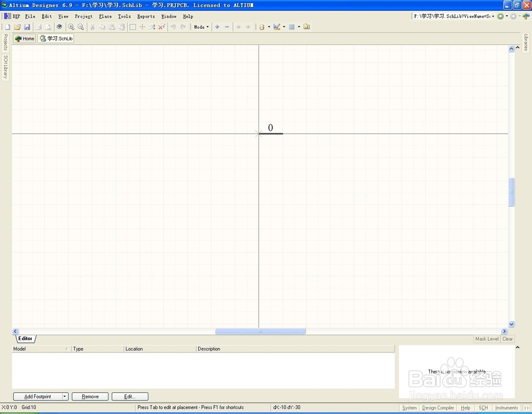Zoom out with magnifier minus icon
This screenshot has height=414, width=532.
[x=81, y=27]
